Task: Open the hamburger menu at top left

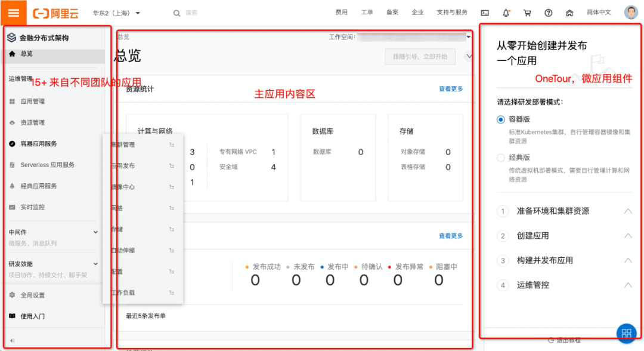Action: click(13, 12)
